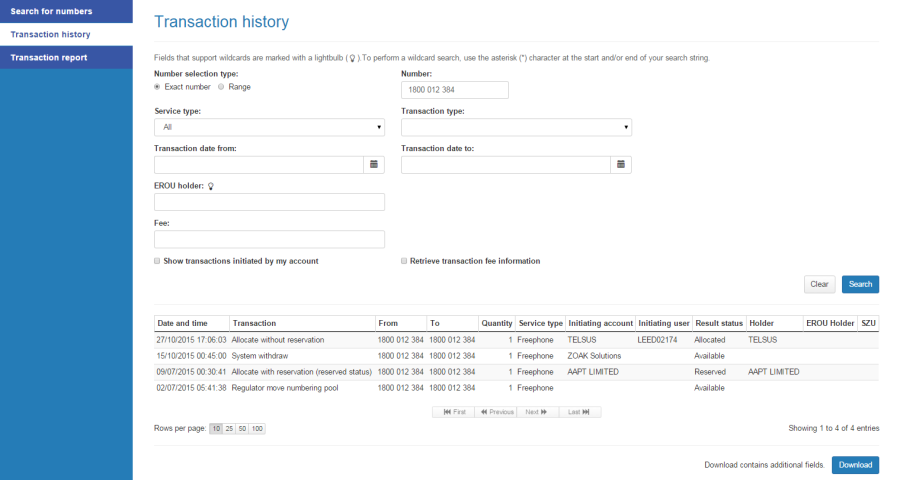The width and height of the screenshot is (900, 480).
Task: Click the Reserved result status cell
Action: [x=719, y=372]
